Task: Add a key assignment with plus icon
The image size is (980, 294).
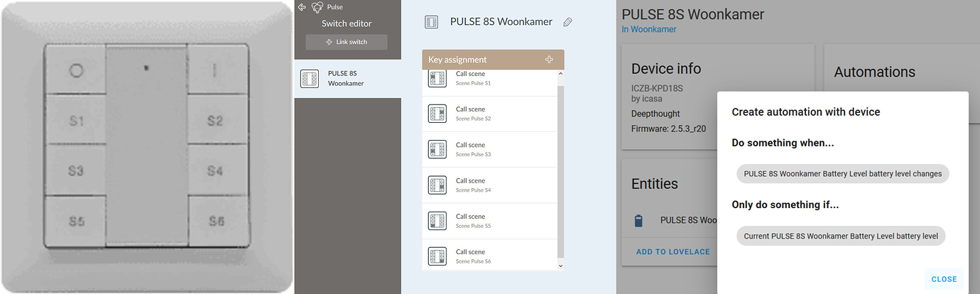Action: coord(549,60)
